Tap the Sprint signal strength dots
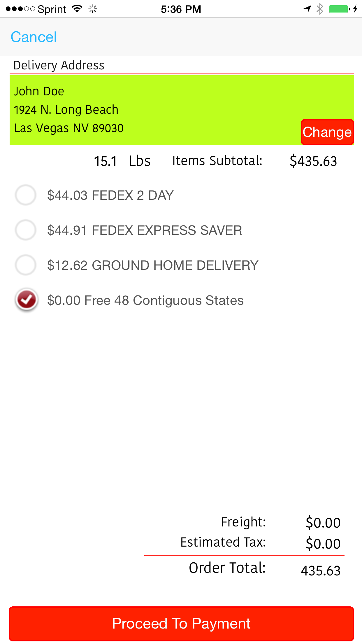362x644 pixels. [20, 9]
